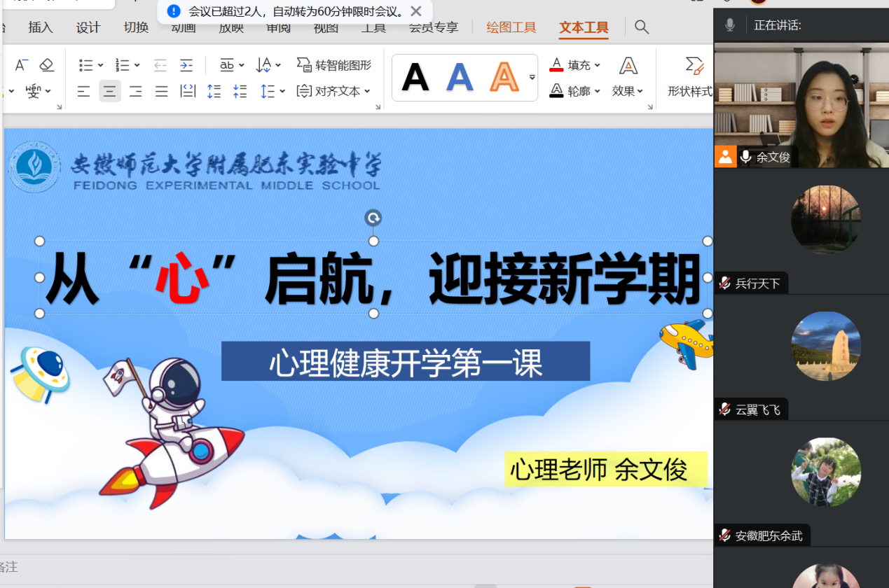Open the 切换 transitions tab
Viewport: 889px width, 588px height.
pyautogui.click(x=136, y=28)
